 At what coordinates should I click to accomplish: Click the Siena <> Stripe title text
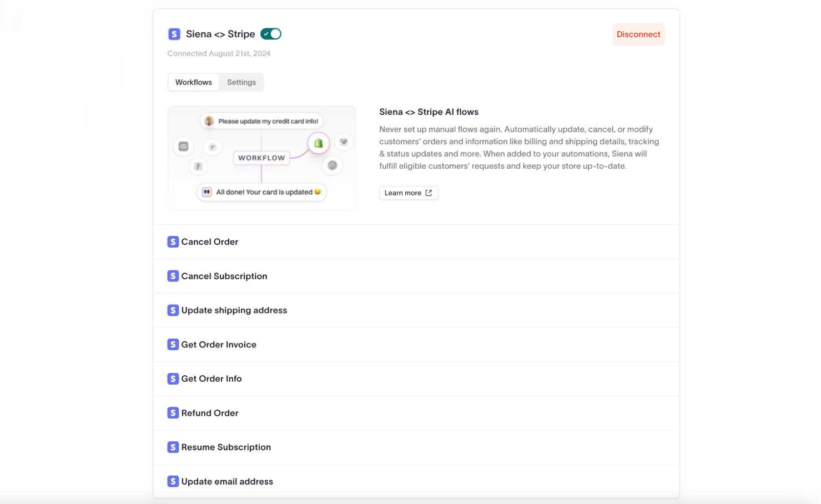tap(220, 34)
